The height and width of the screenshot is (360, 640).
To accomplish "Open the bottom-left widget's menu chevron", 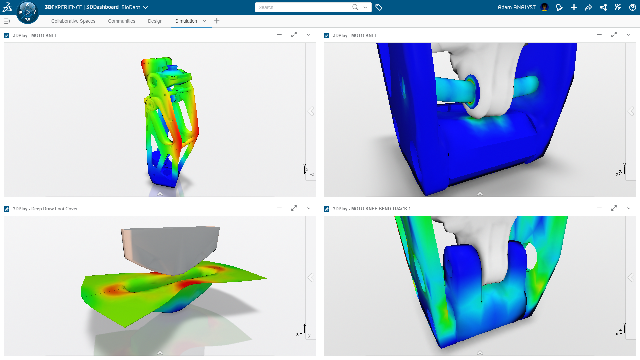I will [308, 208].
